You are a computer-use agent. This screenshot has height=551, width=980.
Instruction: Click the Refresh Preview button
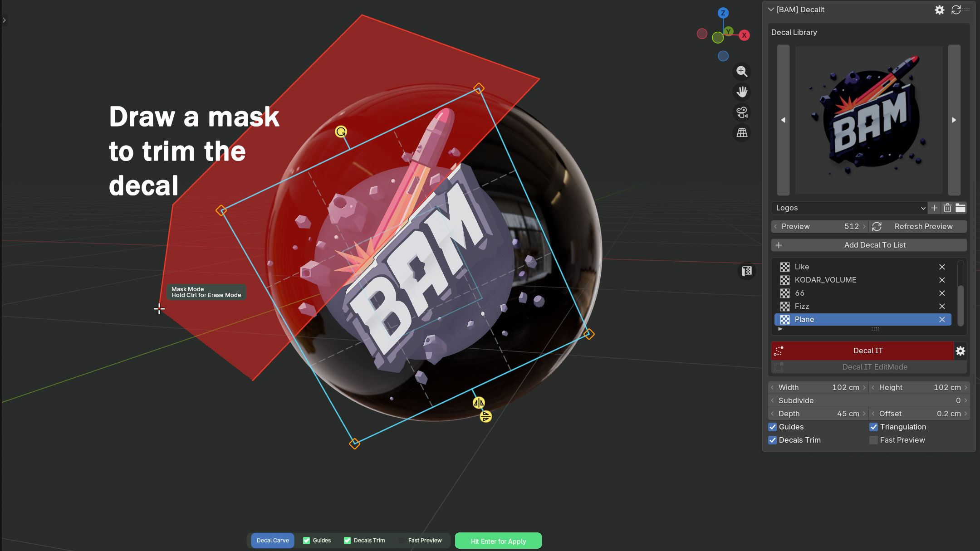918,227
